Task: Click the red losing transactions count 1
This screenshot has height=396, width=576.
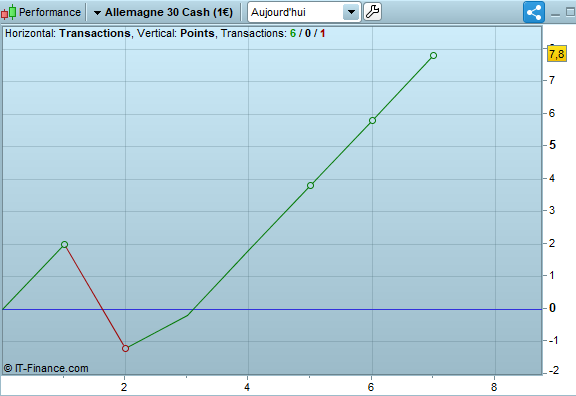Action: [323, 33]
